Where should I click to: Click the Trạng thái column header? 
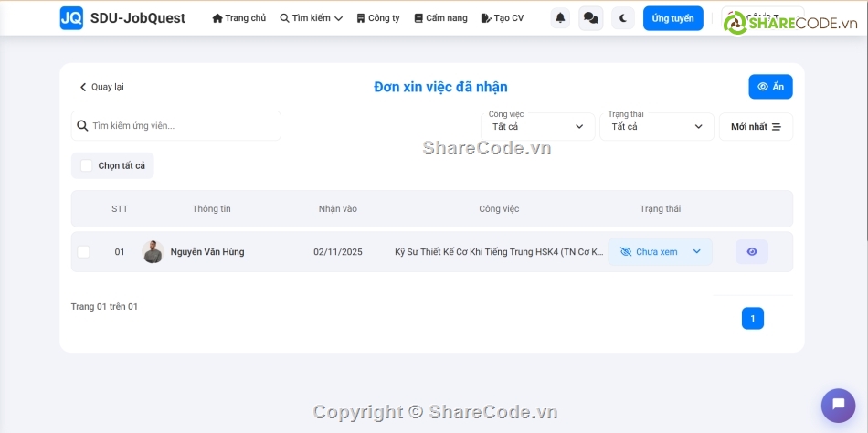click(661, 209)
